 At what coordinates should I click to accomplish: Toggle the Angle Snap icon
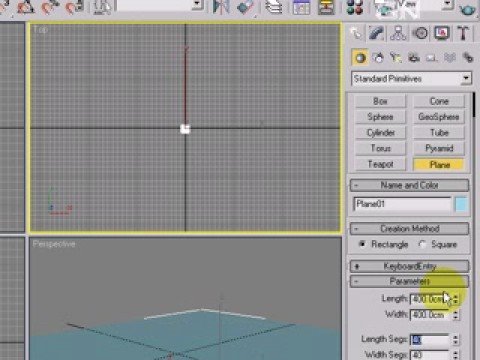(26, 7)
